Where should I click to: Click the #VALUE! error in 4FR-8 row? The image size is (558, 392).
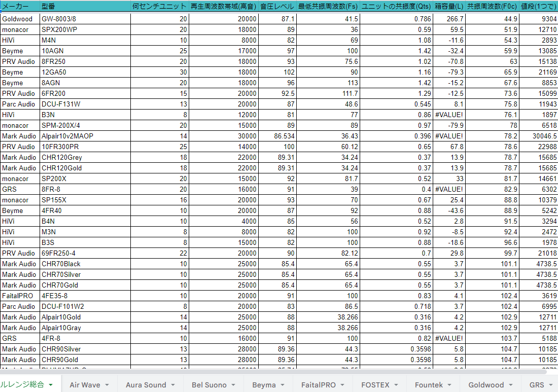(449, 339)
